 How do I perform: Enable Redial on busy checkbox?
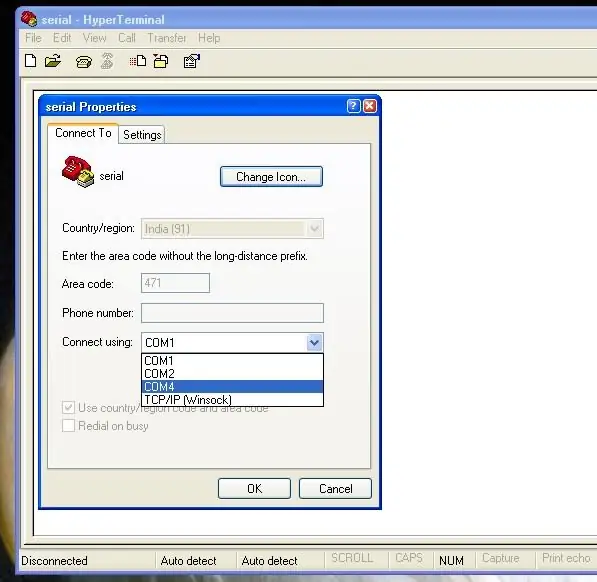[69, 426]
